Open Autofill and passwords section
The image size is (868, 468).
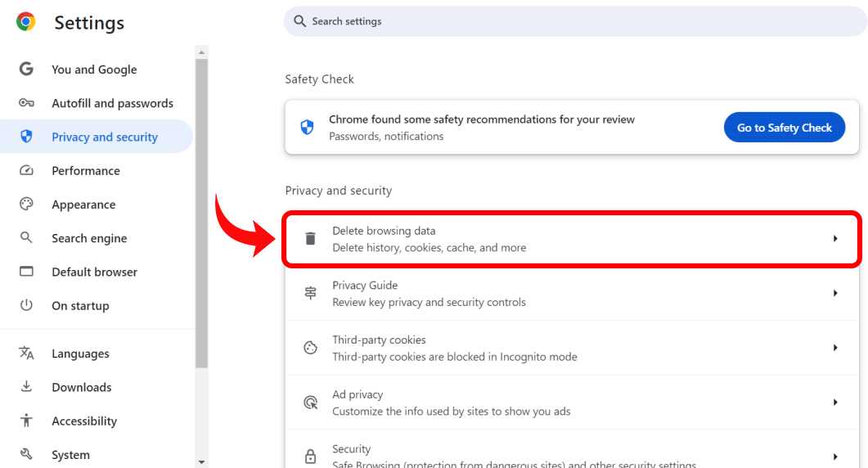click(x=97, y=103)
